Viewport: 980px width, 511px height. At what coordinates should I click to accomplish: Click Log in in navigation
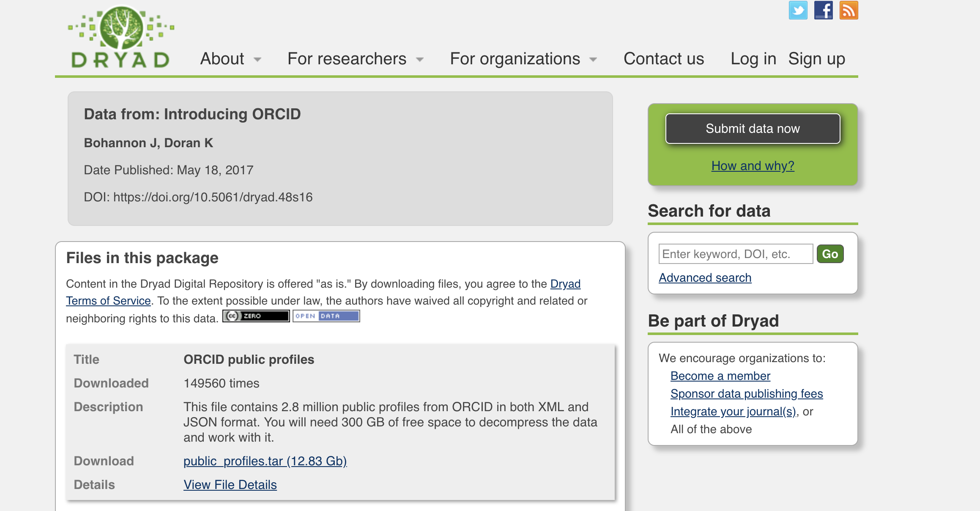753,59
